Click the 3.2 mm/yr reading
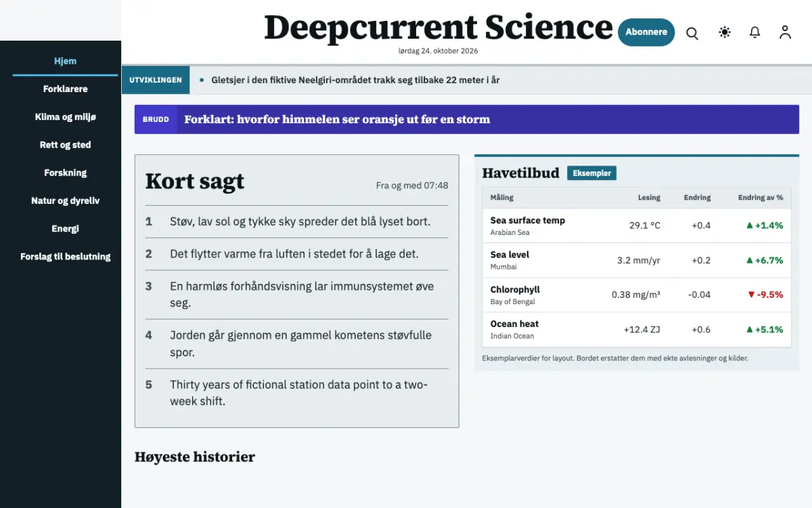The width and height of the screenshot is (812, 508). tap(639, 260)
